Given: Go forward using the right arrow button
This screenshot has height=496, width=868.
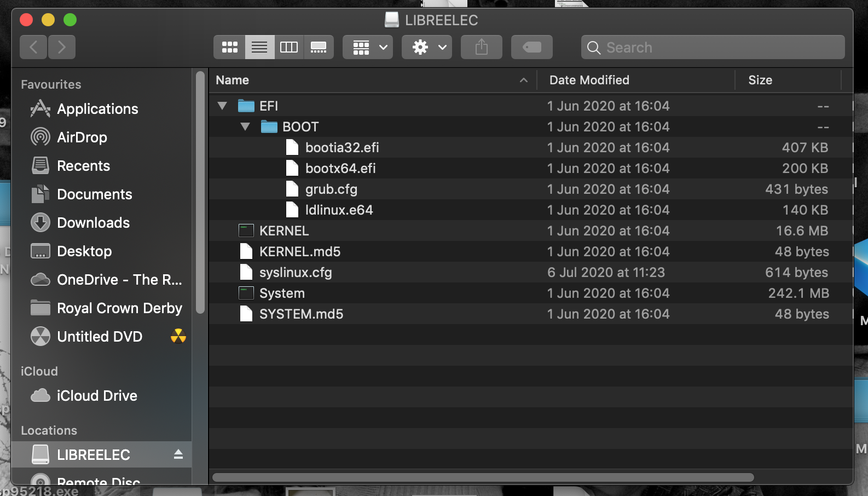Looking at the screenshot, I should (x=61, y=48).
